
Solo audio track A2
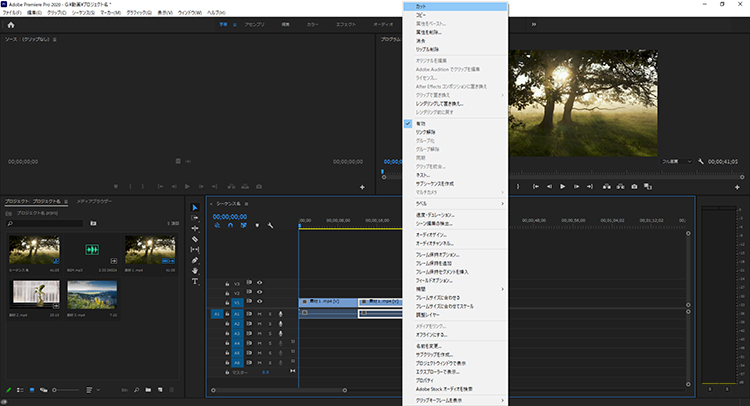click(x=270, y=324)
